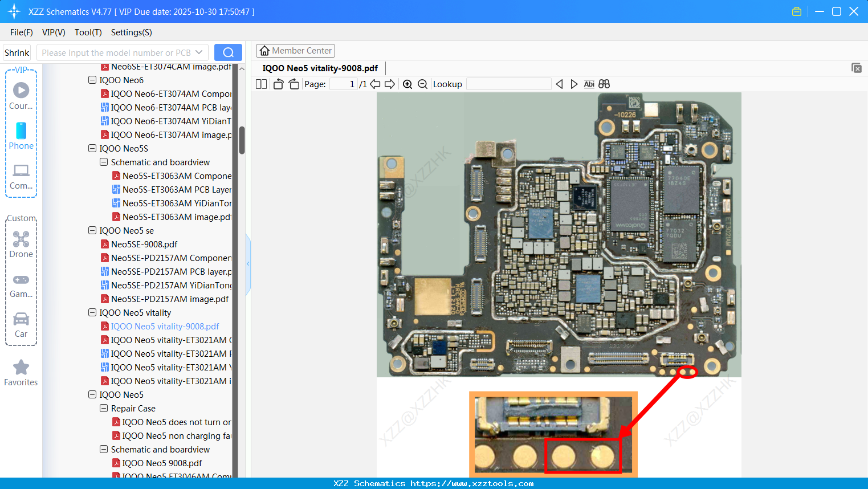Open the Member Center

[296, 51]
